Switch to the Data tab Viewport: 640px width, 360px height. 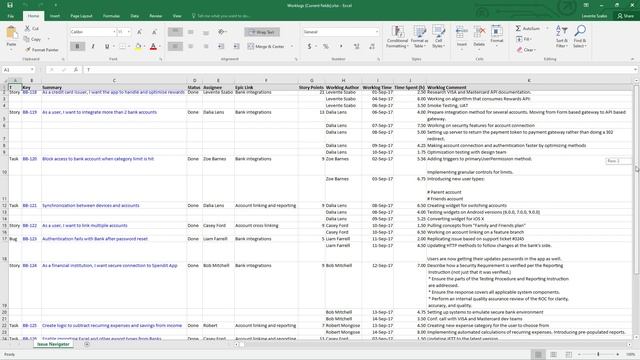pyautogui.click(x=134, y=16)
